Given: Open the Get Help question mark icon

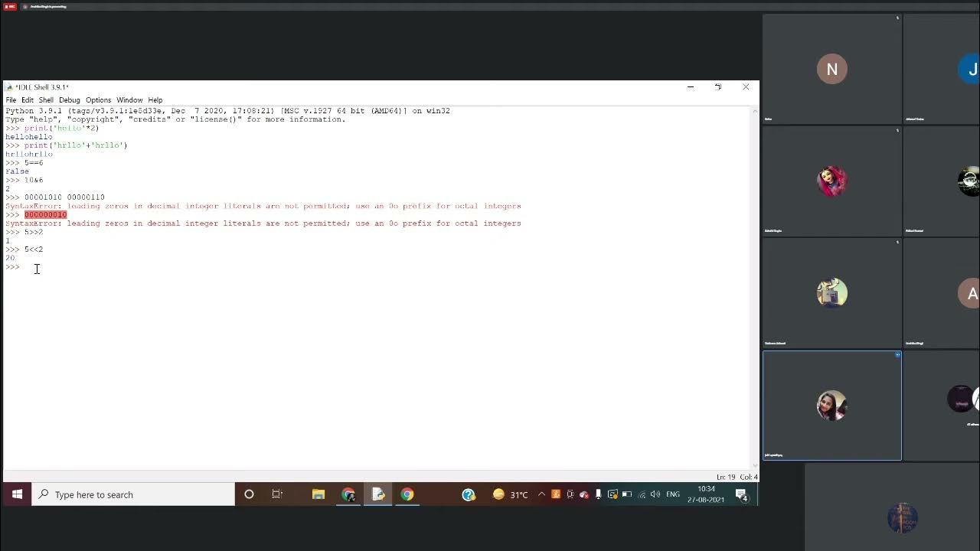Looking at the screenshot, I should (469, 494).
